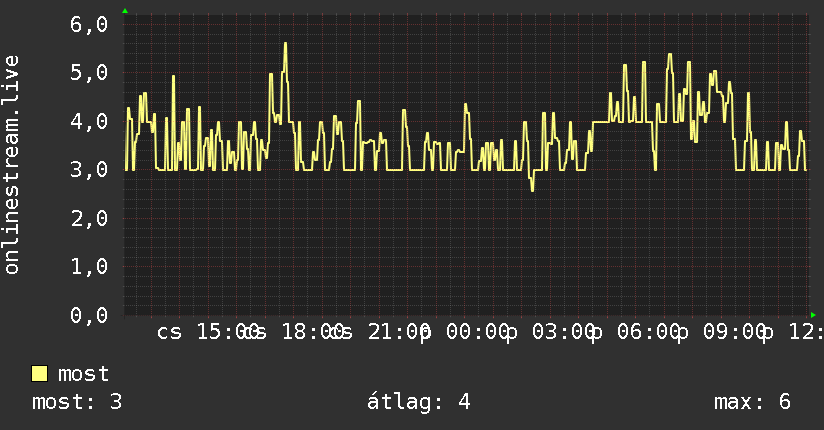Click the 'most: 3' current value

pyautogui.click(x=77, y=402)
